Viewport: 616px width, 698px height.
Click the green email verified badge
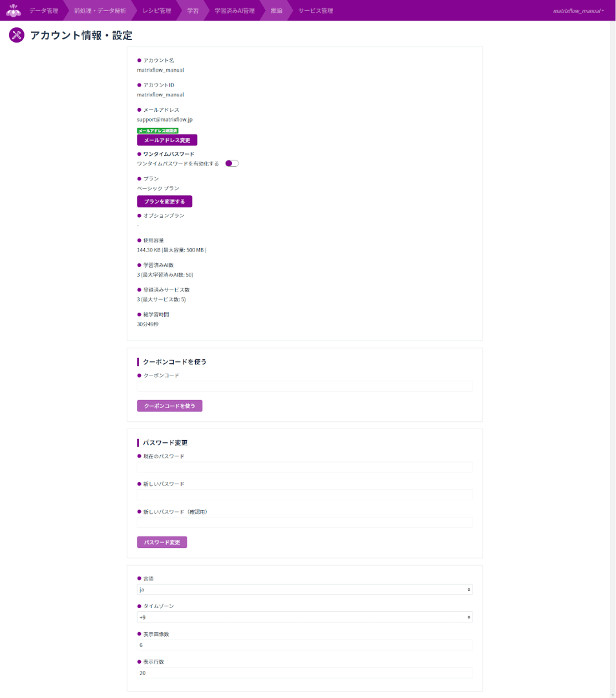[158, 131]
